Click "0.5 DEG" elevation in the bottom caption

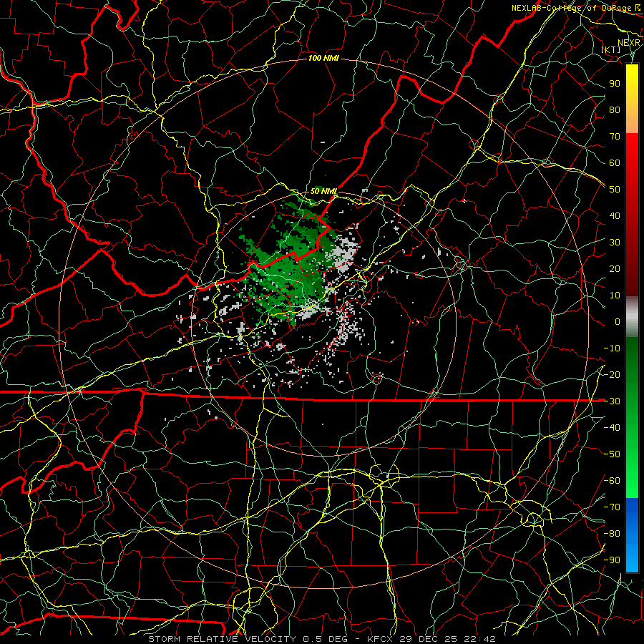(325, 639)
